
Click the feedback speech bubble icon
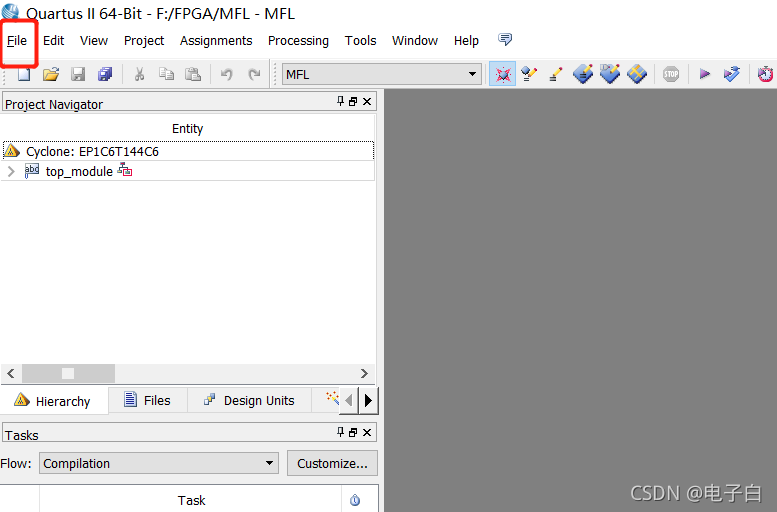(505, 39)
